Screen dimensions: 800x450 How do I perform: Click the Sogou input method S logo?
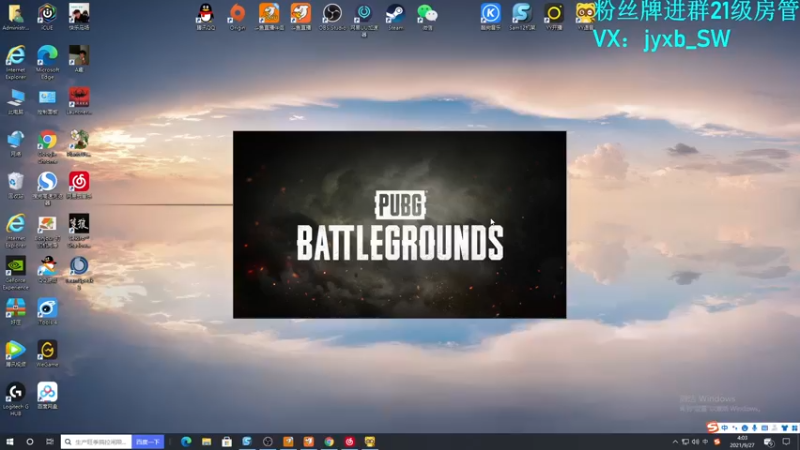coord(713,427)
